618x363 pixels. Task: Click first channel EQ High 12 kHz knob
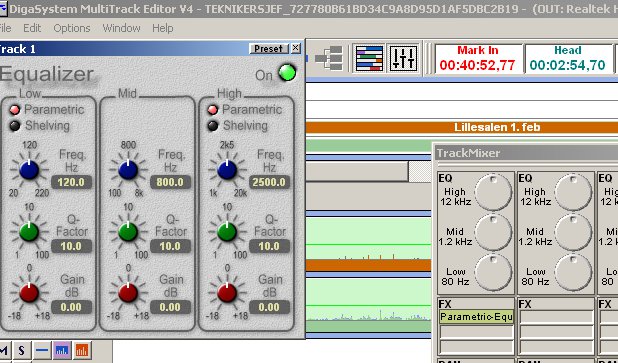pyautogui.click(x=493, y=192)
